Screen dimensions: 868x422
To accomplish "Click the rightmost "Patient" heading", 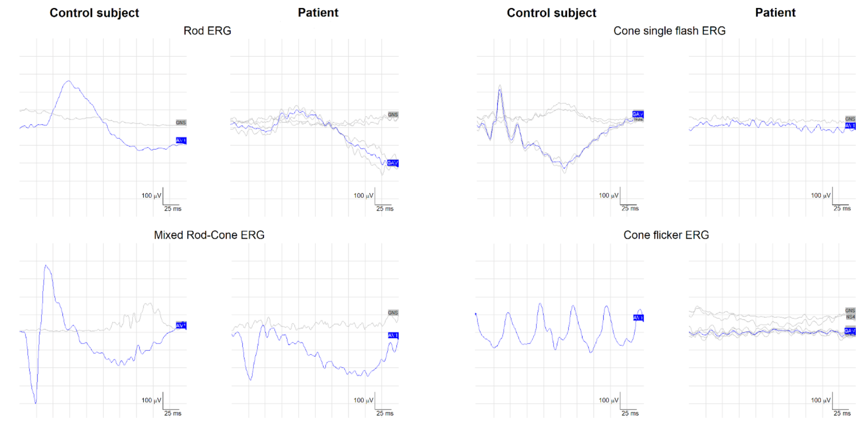I will tap(775, 12).
